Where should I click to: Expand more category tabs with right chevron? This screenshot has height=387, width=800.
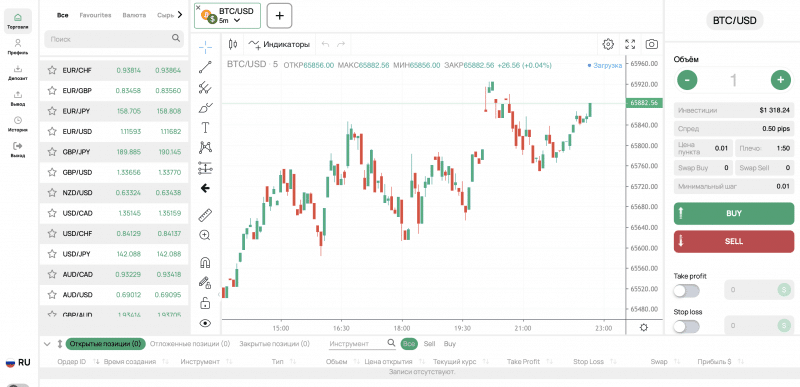[179, 15]
